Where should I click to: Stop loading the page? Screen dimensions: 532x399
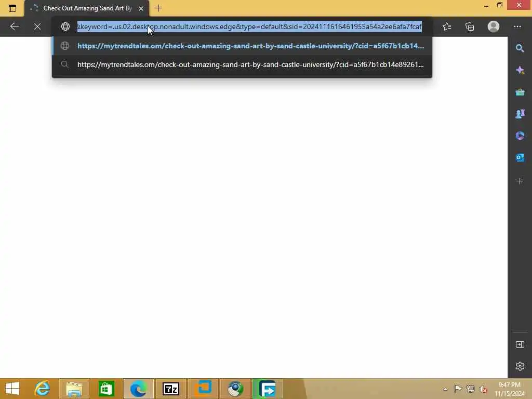point(37,26)
